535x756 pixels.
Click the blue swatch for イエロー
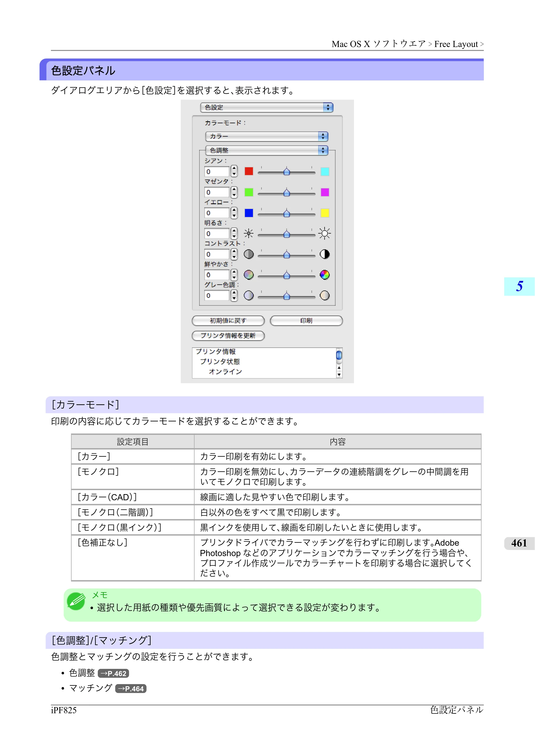click(x=249, y=213)
